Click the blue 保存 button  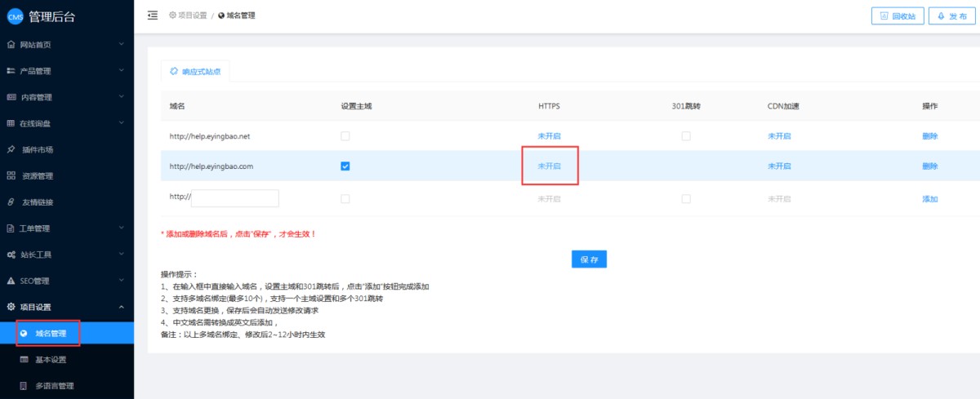[x=589, y=259]
